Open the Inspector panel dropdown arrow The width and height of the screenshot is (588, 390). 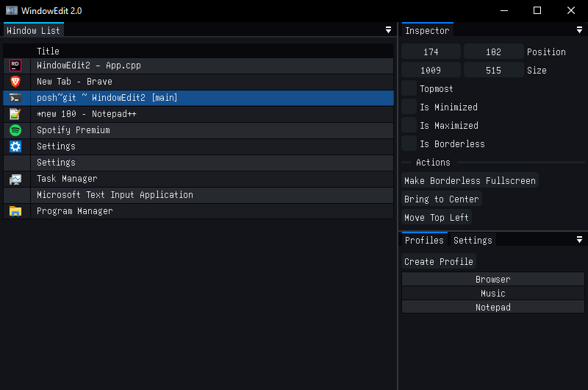pyautogui.click(x=579, y=30)
